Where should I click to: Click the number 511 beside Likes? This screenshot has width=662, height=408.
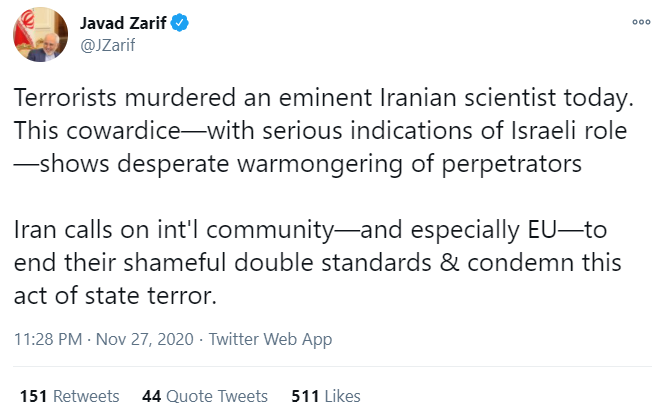pos(305,396)
